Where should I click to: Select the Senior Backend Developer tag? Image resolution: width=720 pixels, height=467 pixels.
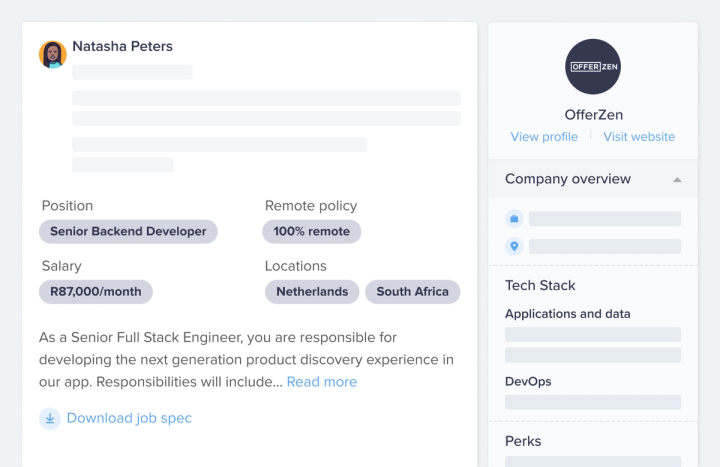tap(128, 232)
